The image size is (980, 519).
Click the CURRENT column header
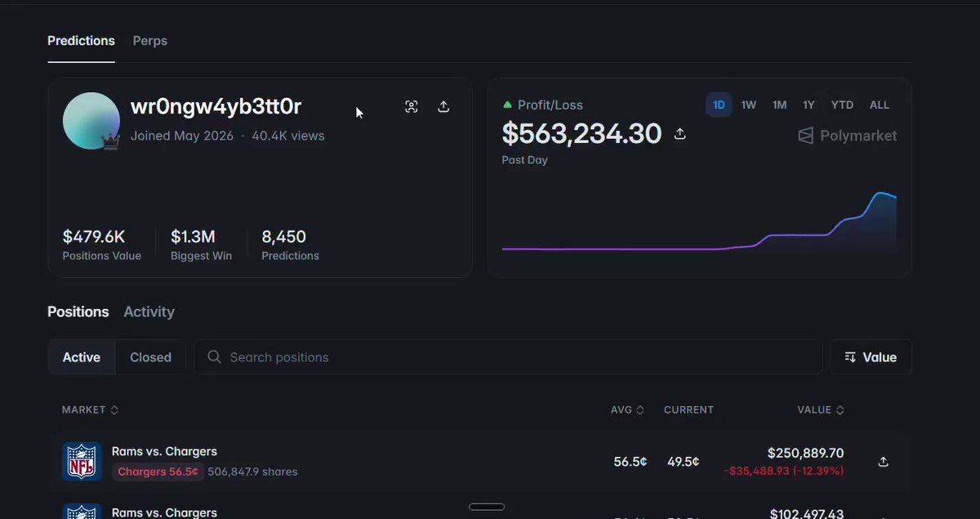point(688,409)
